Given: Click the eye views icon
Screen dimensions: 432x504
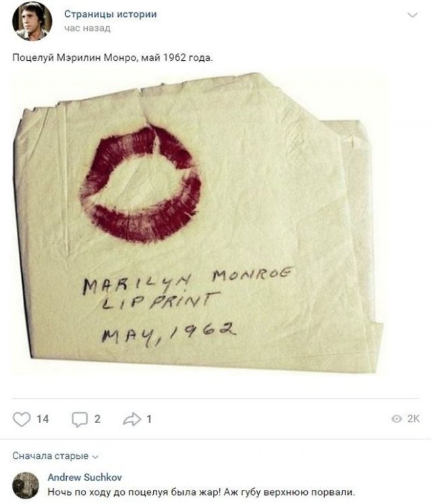Looking at the screenshot, I should (x=397, y=418).
